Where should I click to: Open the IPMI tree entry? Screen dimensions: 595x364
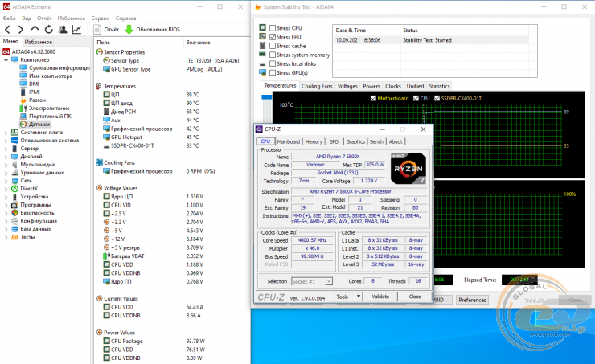point(34,92)
